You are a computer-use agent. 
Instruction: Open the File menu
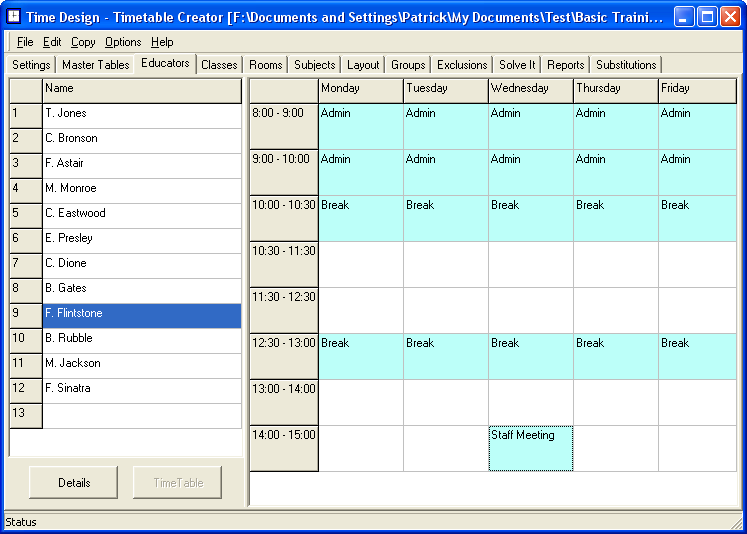[x=25, y=42]
